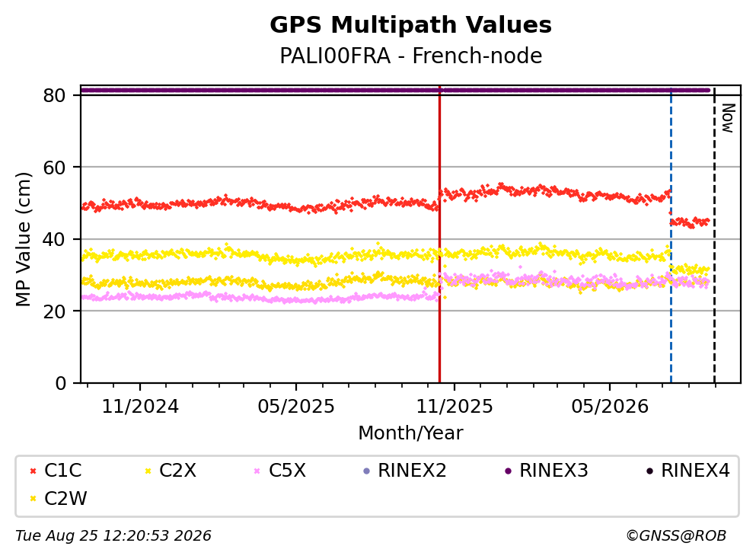The height and width of the screenshot is (559, 756).
Task: Click the RINEX4 black legend dot
Action: [x=649, y=471]
